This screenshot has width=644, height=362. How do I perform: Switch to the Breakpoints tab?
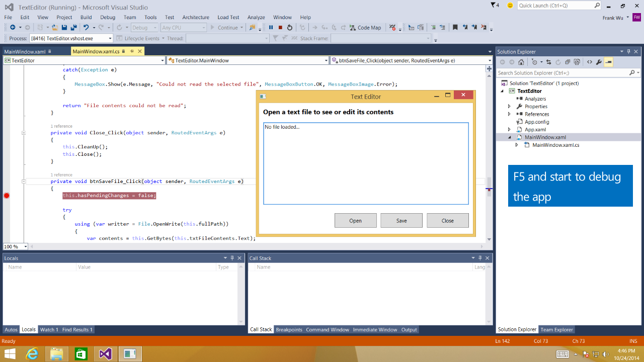[x=289, y=330]
